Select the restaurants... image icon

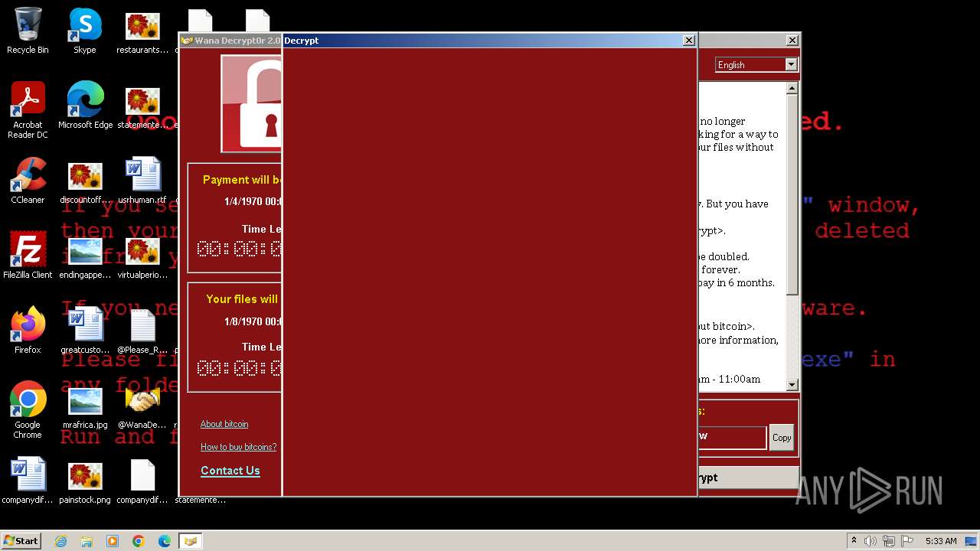pos(142,31)
